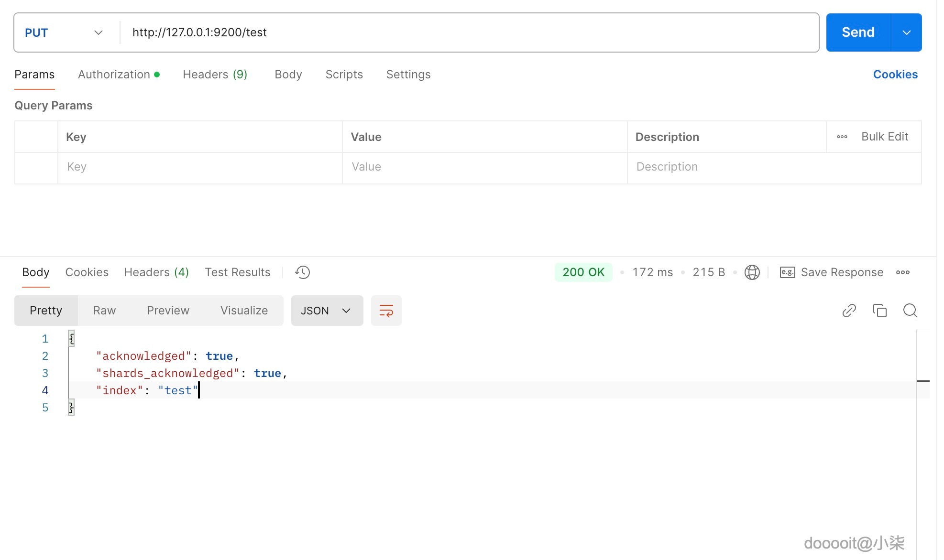
Task: Select the Preview response view
Action: click(168, 311)
